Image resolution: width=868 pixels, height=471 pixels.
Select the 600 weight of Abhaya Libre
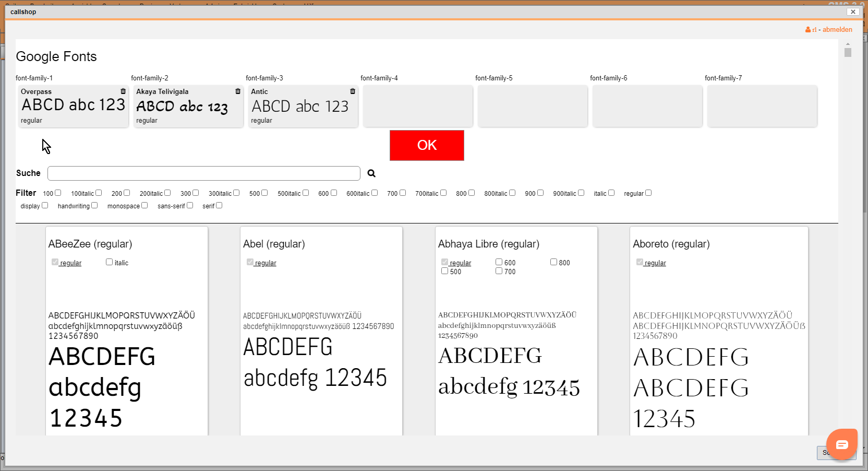pos(499,262)
